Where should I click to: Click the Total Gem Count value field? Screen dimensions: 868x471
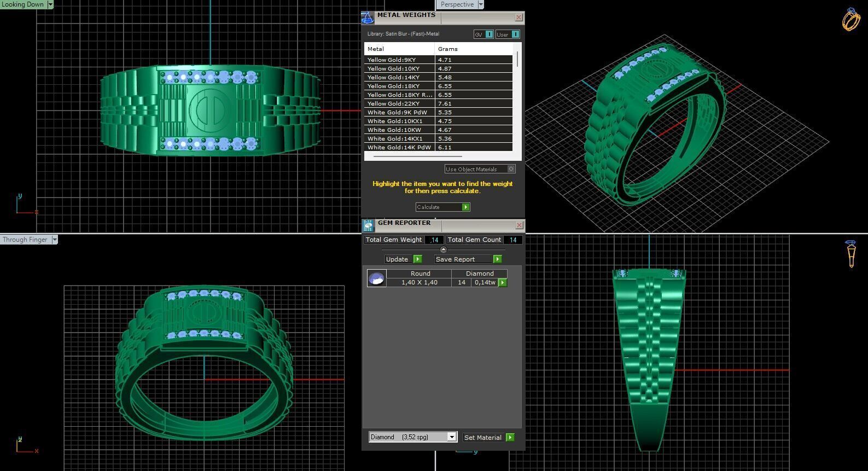(x=513, y=240)
